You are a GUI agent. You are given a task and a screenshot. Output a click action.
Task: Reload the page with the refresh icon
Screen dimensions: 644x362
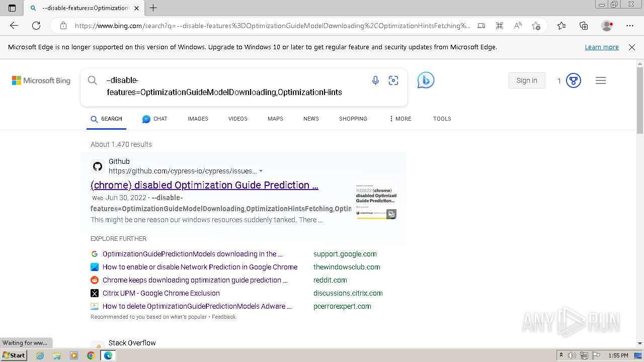[x=36, y=26]
